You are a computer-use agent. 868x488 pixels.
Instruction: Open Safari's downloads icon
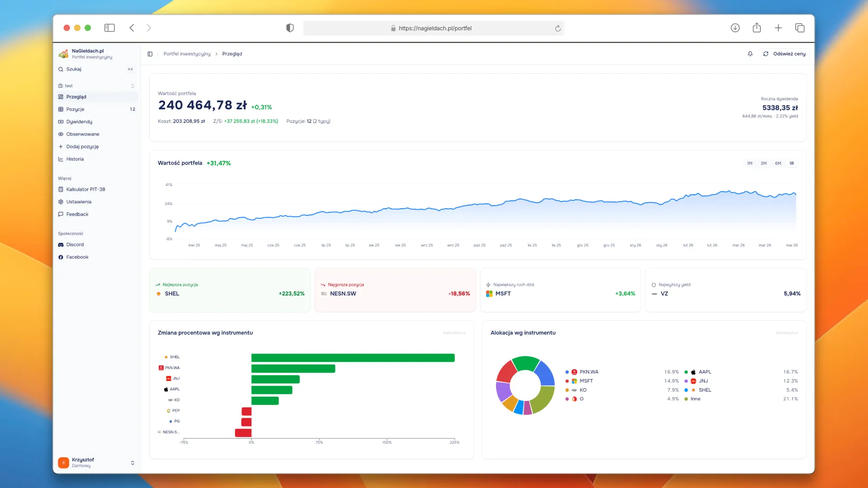click(735, 28)
